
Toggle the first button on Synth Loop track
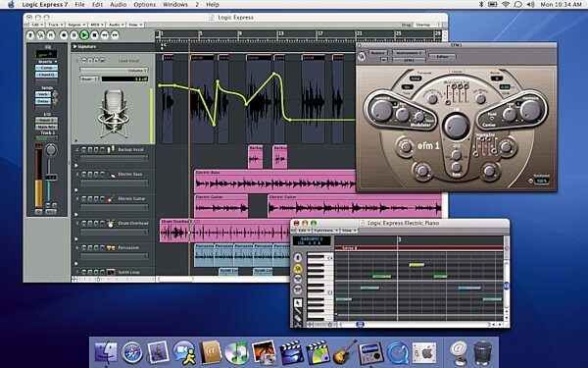coord(84,272)
